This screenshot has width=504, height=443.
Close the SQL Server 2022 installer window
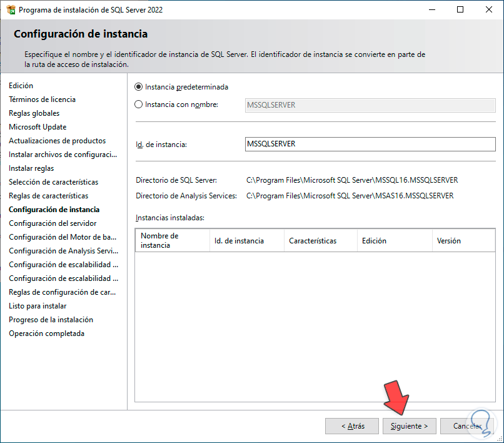[489, 9]
